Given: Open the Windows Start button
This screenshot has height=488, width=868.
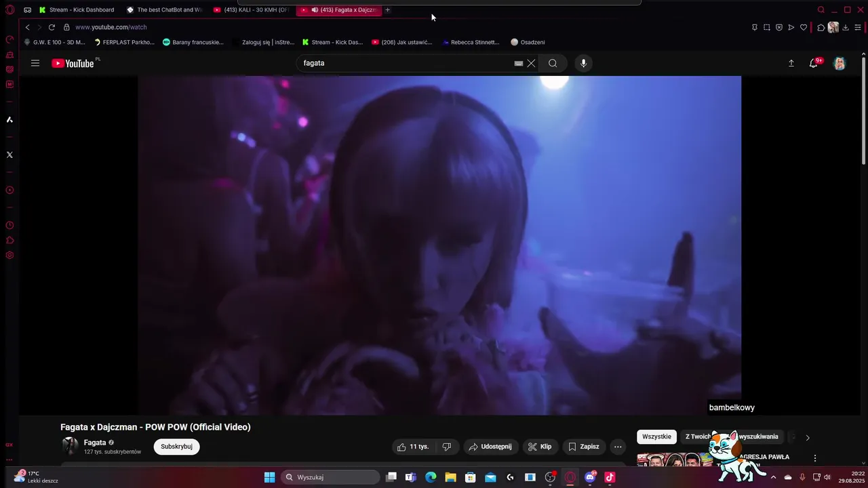Looking at the screenshot, I should click(x=269, y=477).
